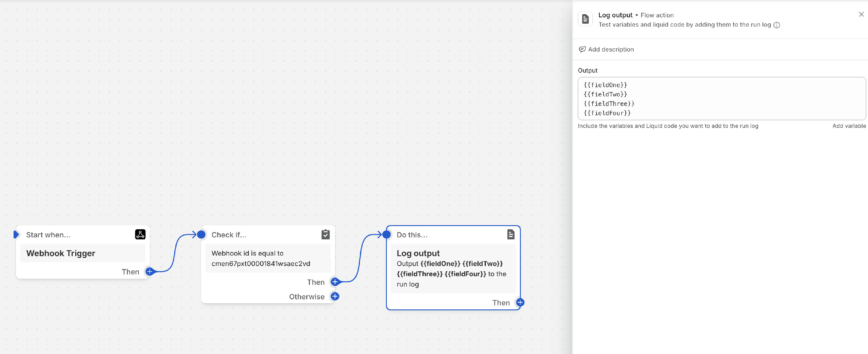Image resolution: width=868 pixels, height=354 pixels.
Task: Click the document icon on Do this card
Action: click(511, 234)
